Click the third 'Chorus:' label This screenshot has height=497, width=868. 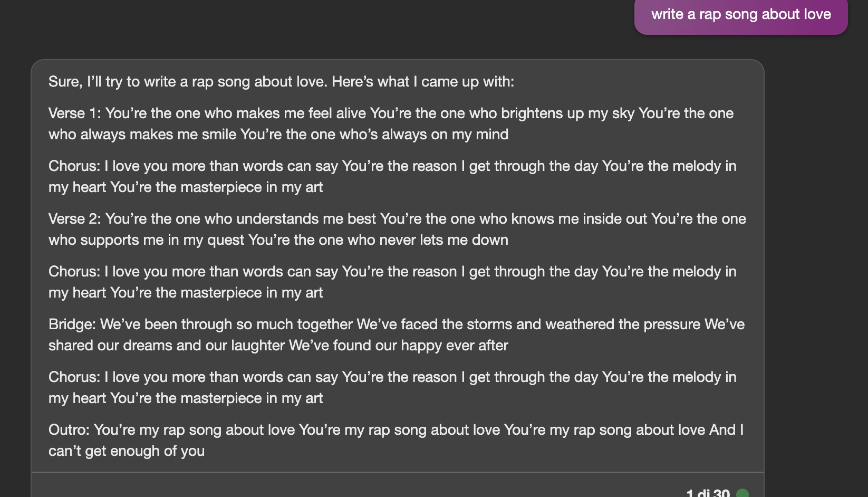pyautogui.click(x=74, y=377)
